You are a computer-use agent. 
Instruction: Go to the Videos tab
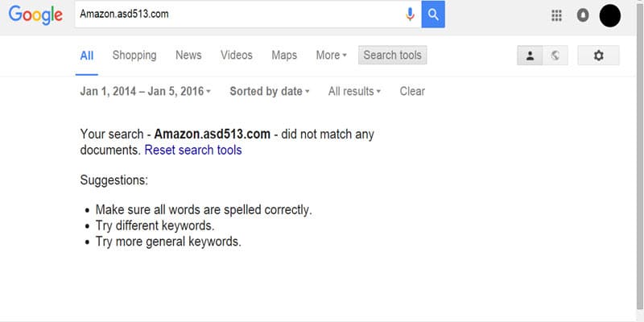click(237, 55)
